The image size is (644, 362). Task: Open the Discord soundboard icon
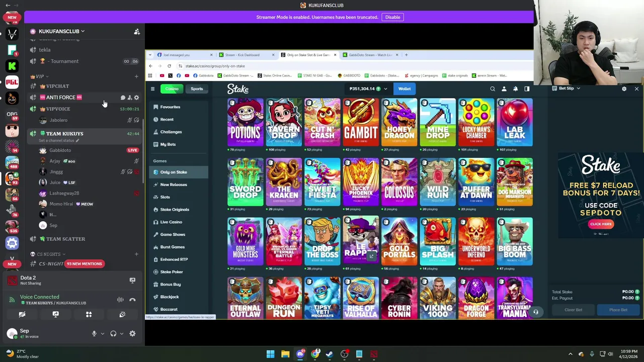click(x=122, y=314)
